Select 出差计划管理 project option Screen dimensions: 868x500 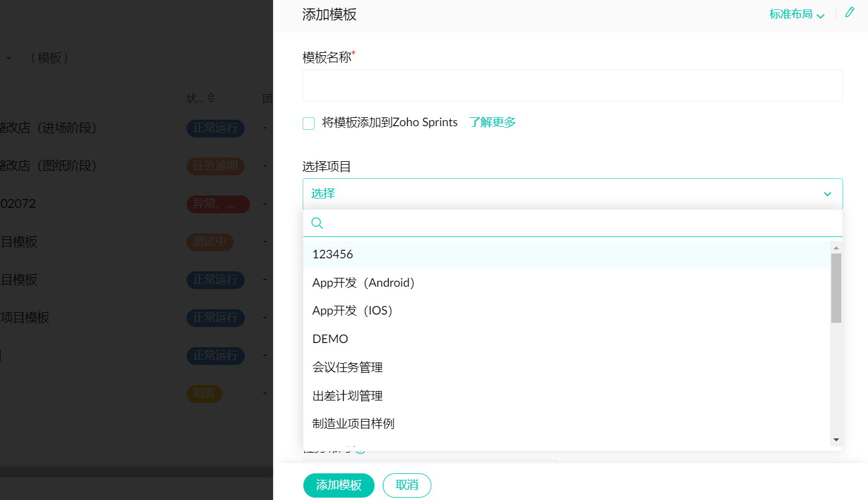[347, 396]
